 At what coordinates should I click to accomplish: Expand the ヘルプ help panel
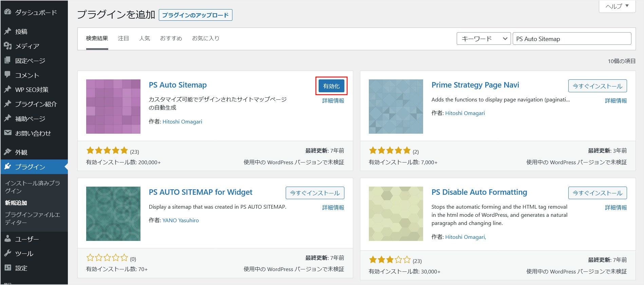point(617,6)
